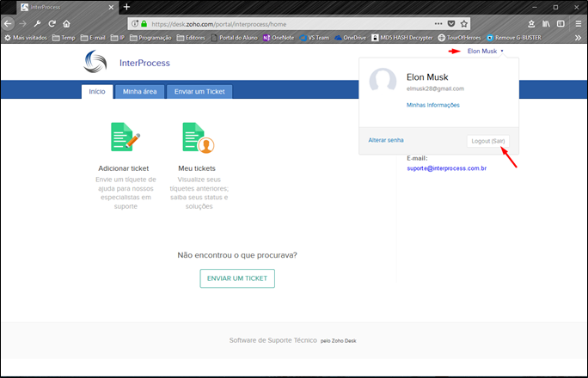Screen dimensions: 588x378
Task: Open the Remove G-BUSTER bookmark
Action: (x=514, y=38)
